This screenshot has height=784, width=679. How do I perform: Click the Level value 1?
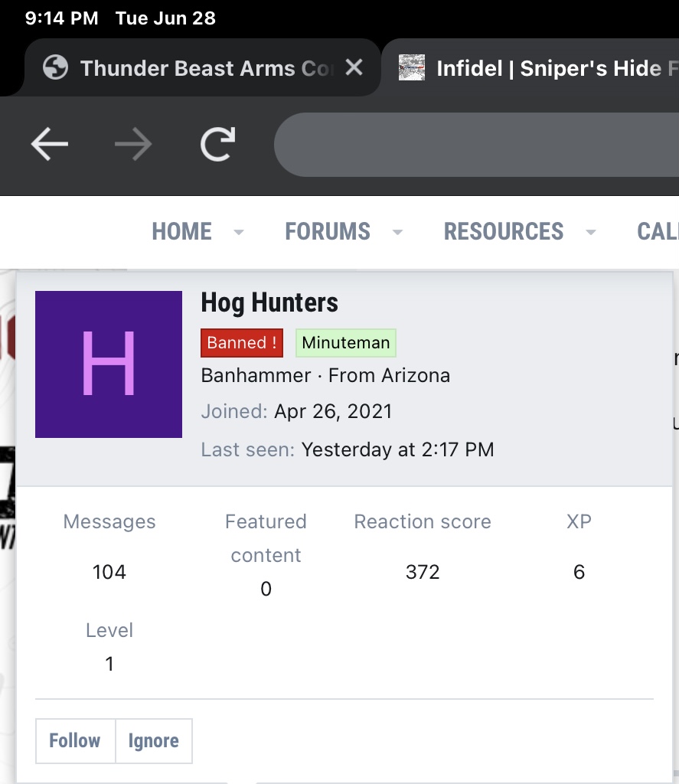click(x=109, y=664)
